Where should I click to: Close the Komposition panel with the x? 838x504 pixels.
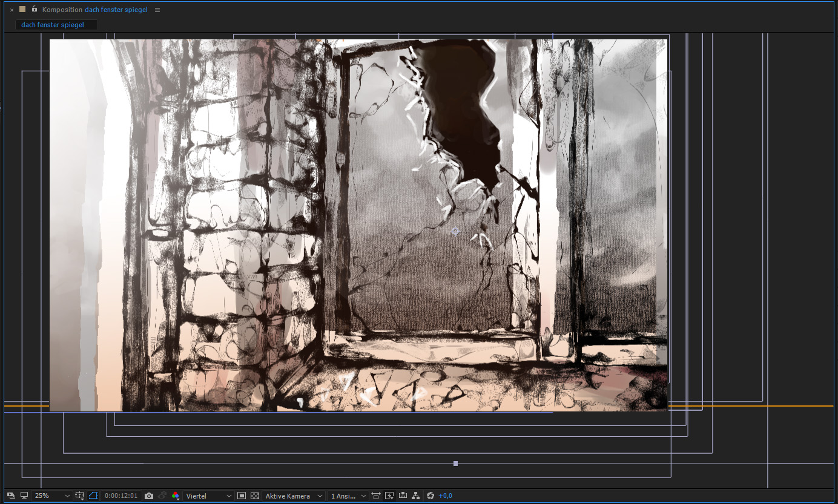click(12, 10)
